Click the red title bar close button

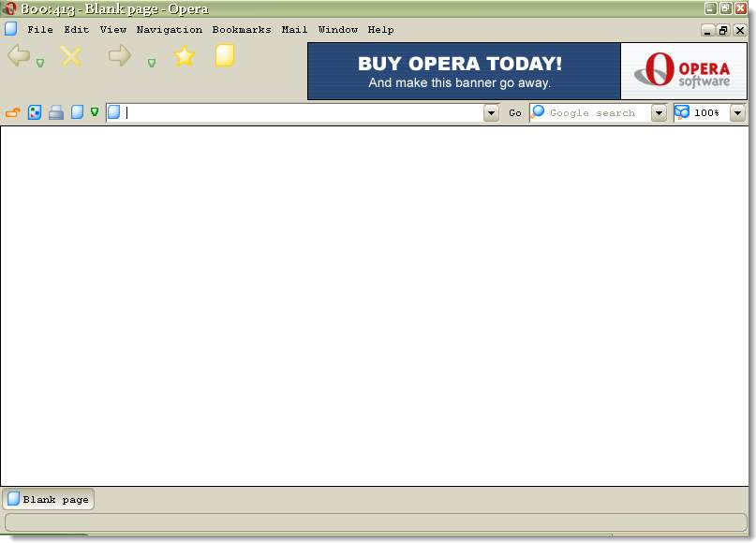click(741, 8)
